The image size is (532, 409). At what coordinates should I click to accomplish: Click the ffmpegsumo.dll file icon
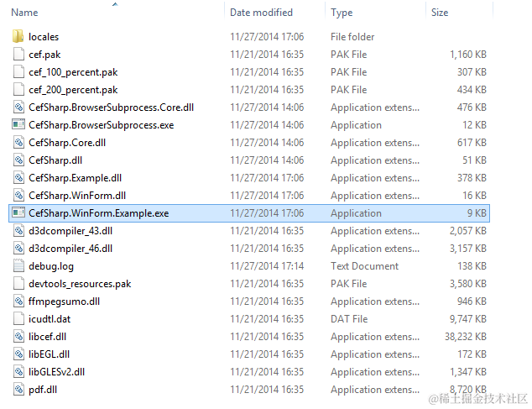click(18, 302)
